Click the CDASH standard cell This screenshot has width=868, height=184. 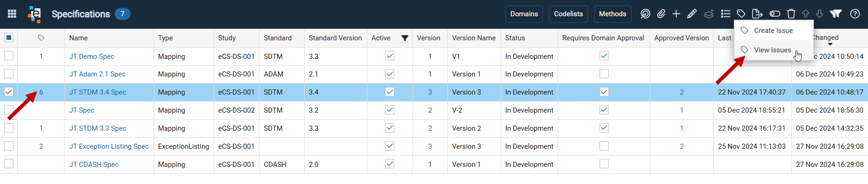275,165
